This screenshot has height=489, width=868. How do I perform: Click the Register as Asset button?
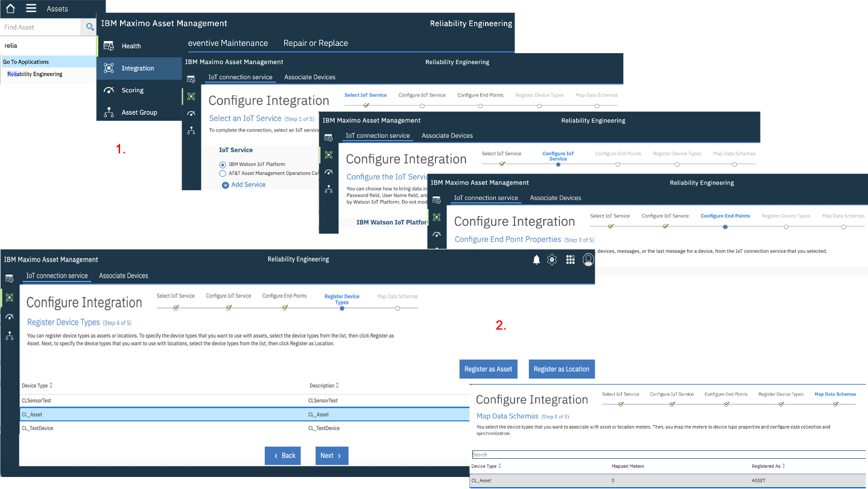click(488, 369)
